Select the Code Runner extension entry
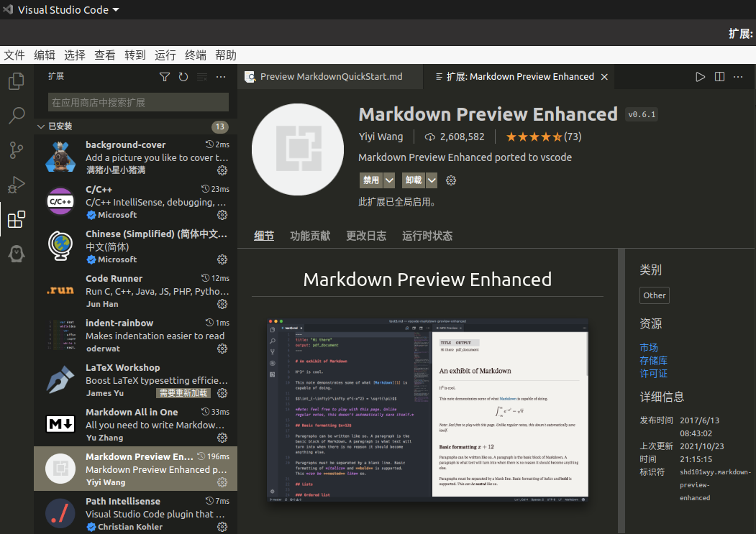This screenshot has width=756, height=534. [135, 291]
